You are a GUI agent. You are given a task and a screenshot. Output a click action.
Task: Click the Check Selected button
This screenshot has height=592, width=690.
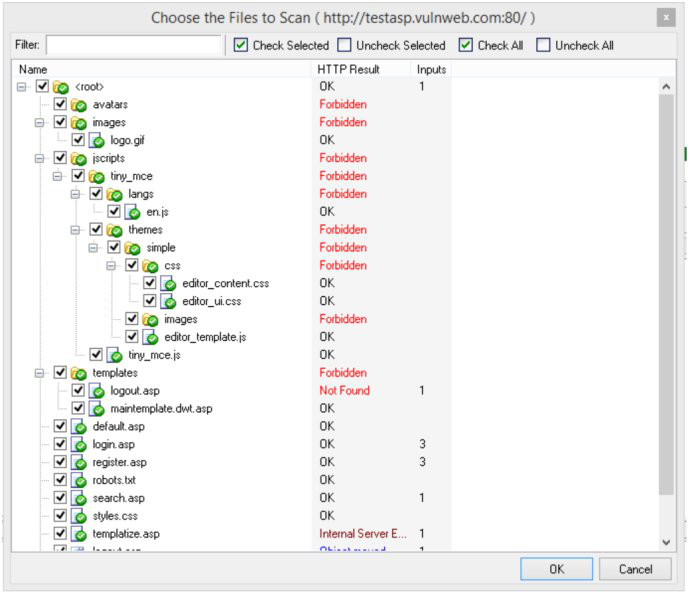(282, 45)
